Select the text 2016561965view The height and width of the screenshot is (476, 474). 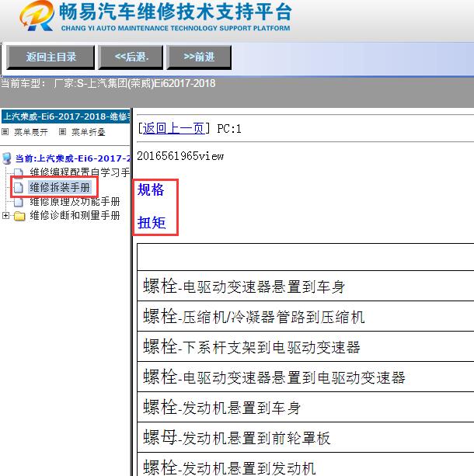click(x=180, y=156)
